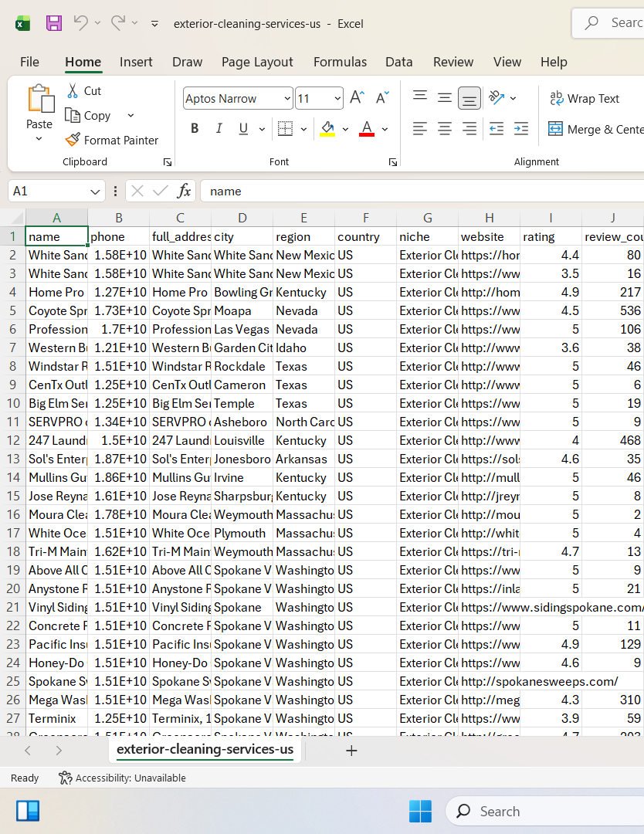Click Decrease Indent icon
The width and height of the screenshot is (644, 834).
pyautogui.click(x=497, y=129)
